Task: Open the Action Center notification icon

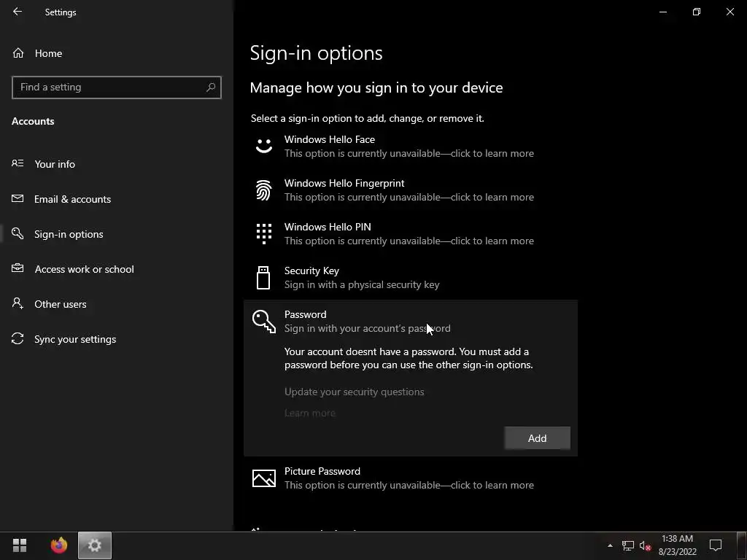Action: pos(716,545)
